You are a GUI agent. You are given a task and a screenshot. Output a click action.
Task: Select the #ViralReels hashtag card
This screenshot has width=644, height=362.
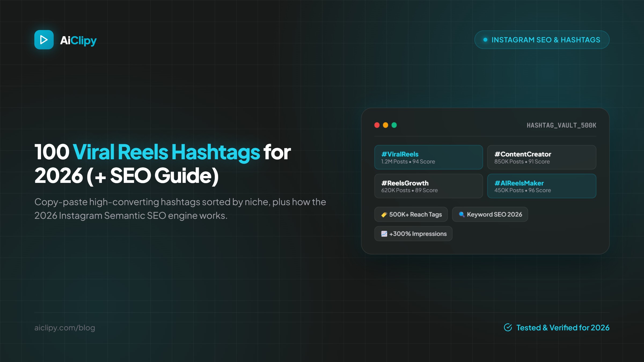(429, 157)
